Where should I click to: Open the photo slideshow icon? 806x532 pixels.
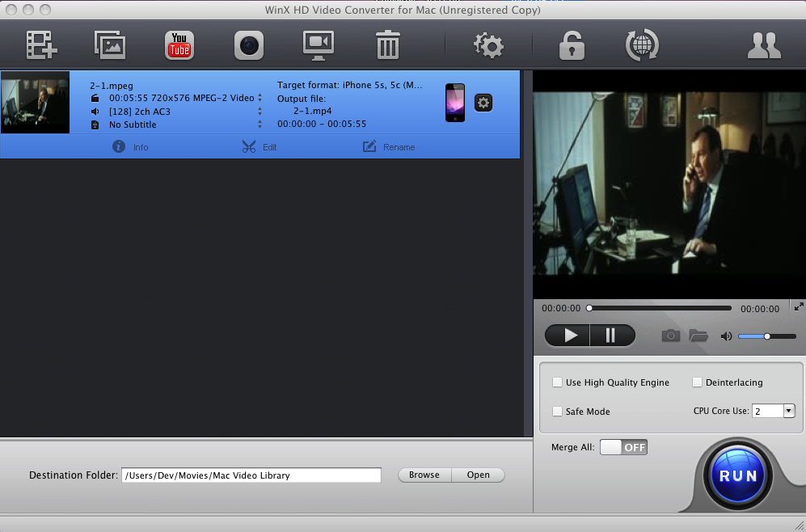[109, 45]
